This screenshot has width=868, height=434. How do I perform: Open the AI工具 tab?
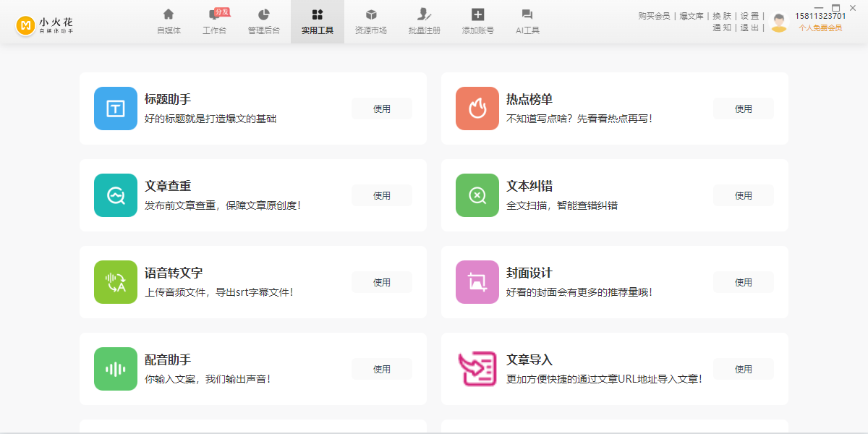click(x=527, y=22)
